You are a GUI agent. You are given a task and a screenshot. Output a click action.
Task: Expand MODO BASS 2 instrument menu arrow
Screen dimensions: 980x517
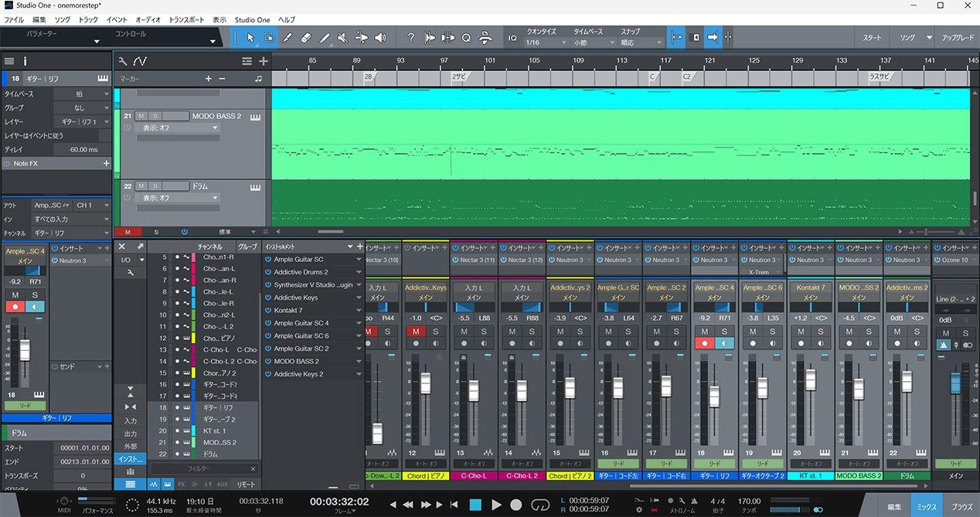359,361
